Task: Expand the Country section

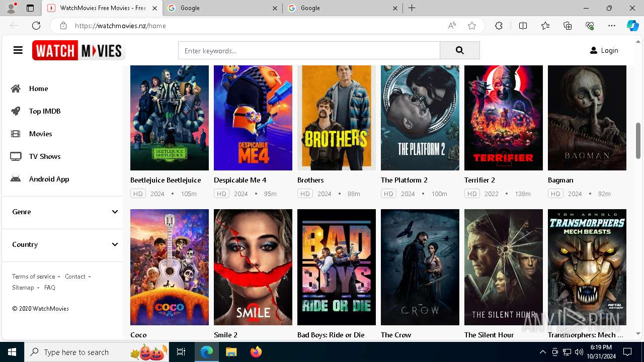Action: [63, 244]
